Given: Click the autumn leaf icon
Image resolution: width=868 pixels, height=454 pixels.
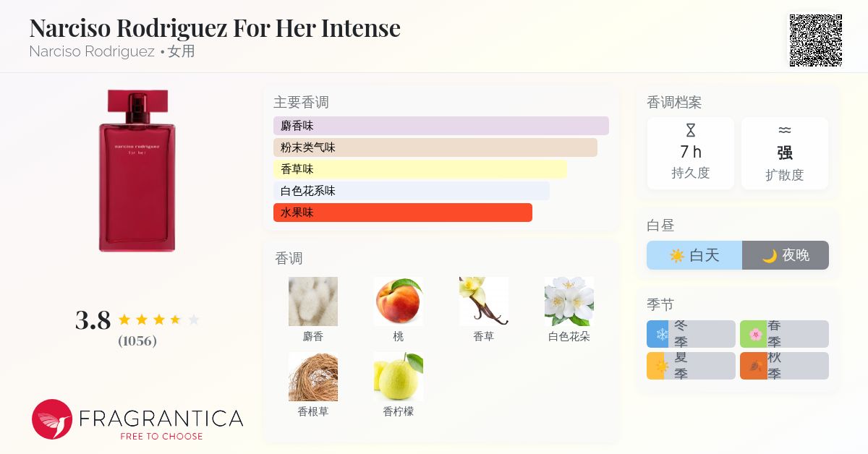Looking at the screenshot, I should point(755,366).
